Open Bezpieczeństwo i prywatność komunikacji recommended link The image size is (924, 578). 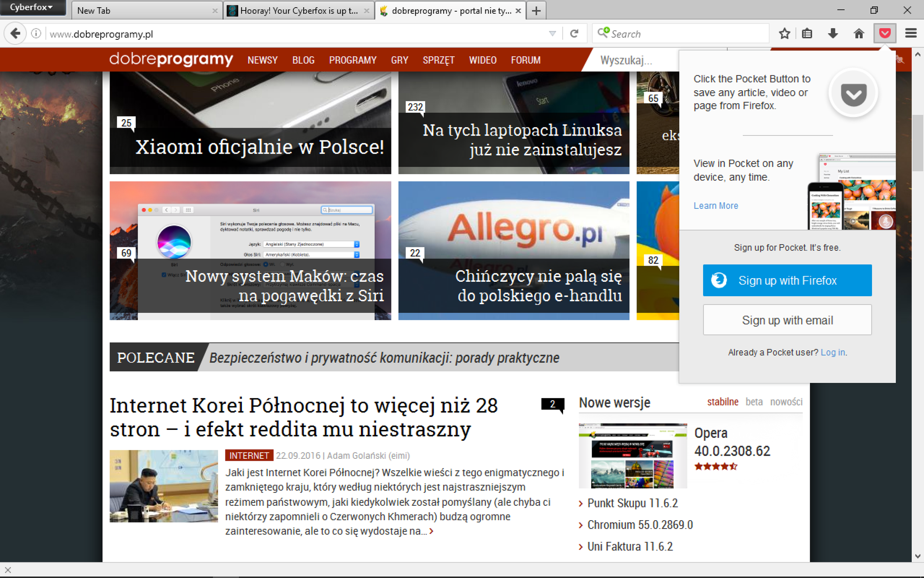tap(384, 358)
